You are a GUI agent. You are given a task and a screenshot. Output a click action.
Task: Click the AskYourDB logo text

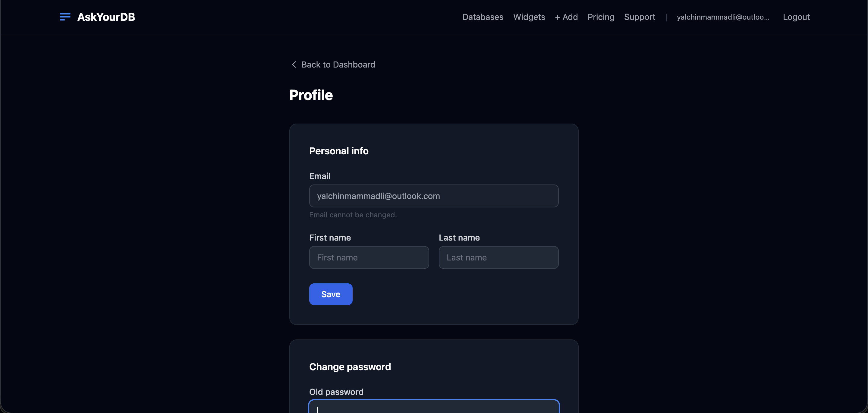[106, 17]
